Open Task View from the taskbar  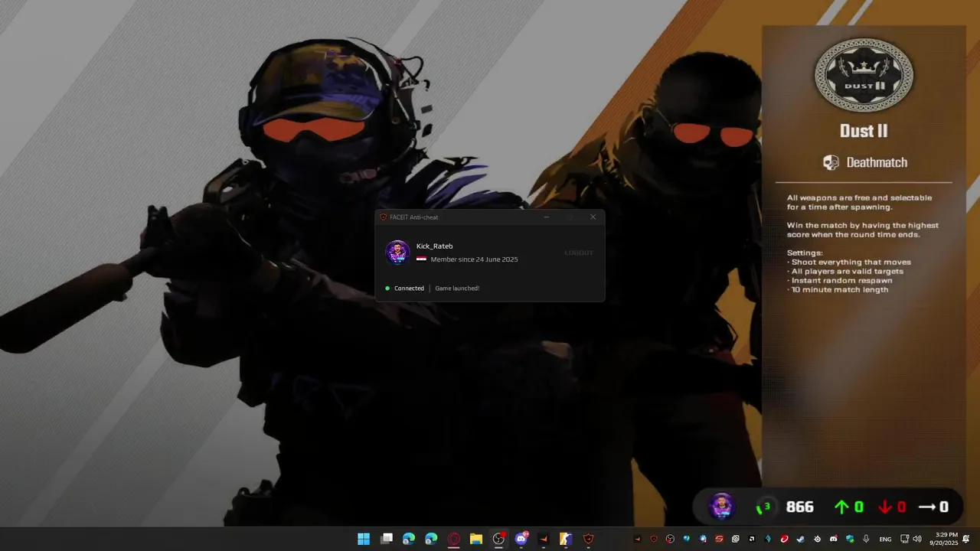(387, 539)
